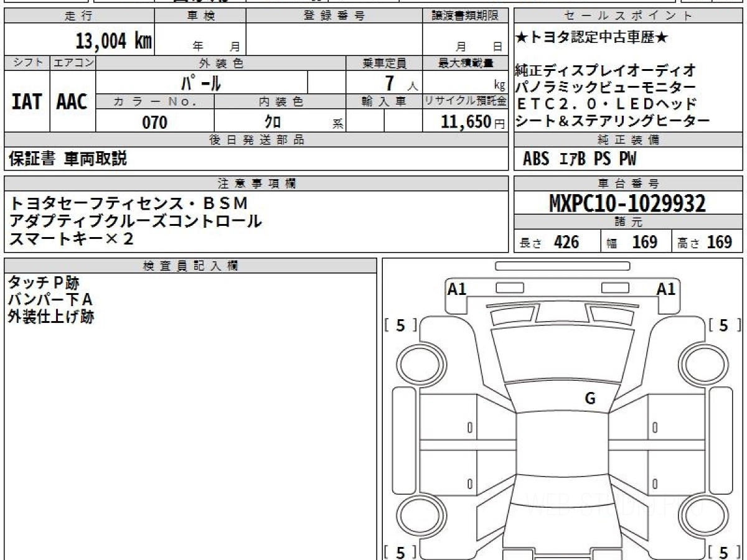
Task: Select the A1 mark at upper-right bumper corner
Action: coord(665,289)
